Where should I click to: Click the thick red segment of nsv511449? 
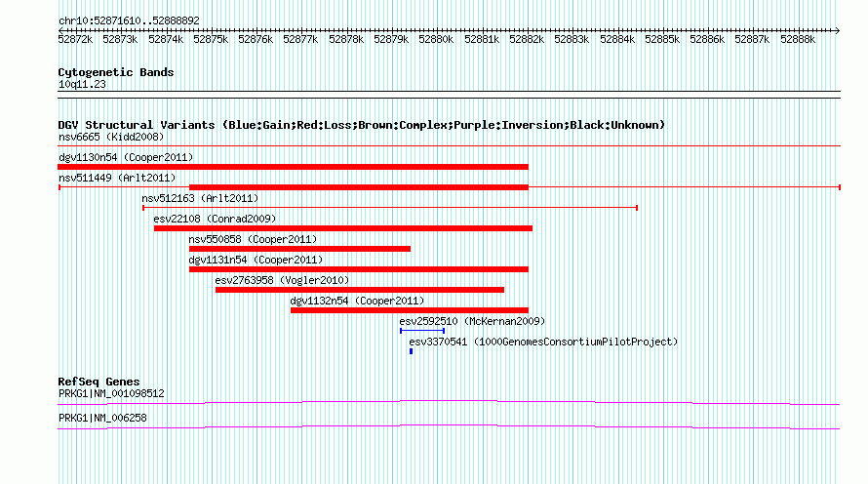point(358,187)
